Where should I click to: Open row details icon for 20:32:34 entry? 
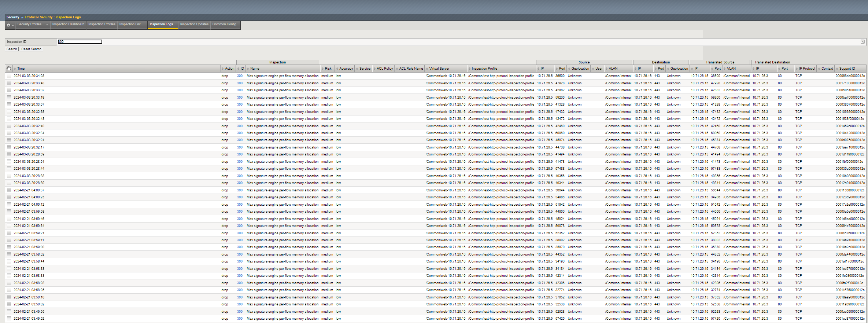9,133
